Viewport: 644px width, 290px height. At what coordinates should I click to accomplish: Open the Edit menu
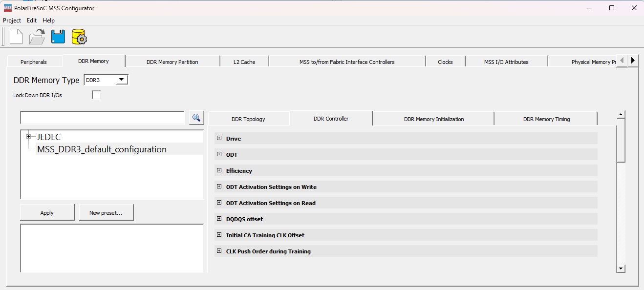pos(32,21)
